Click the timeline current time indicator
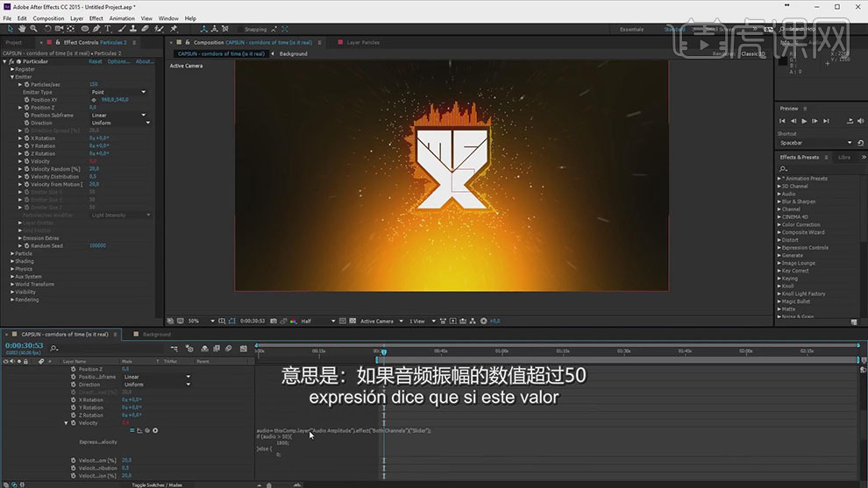 tap(384, 351)
